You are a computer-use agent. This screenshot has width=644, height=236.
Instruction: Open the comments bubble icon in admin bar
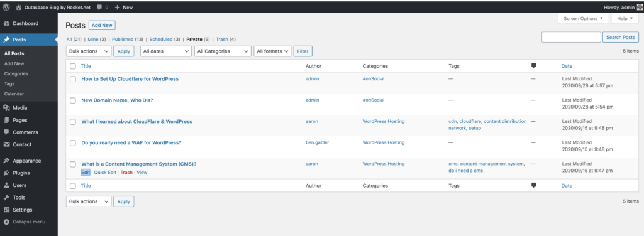coord(99,8)
